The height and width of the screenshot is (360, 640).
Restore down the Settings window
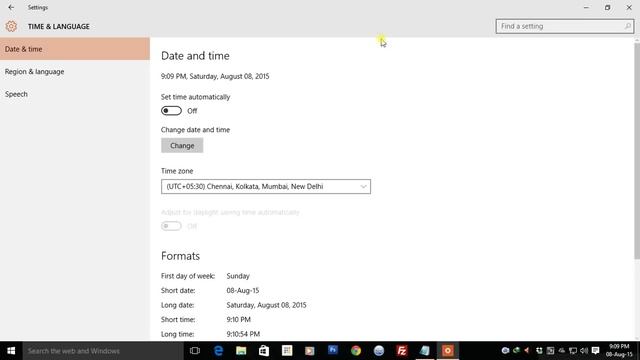tap(607, 7)
